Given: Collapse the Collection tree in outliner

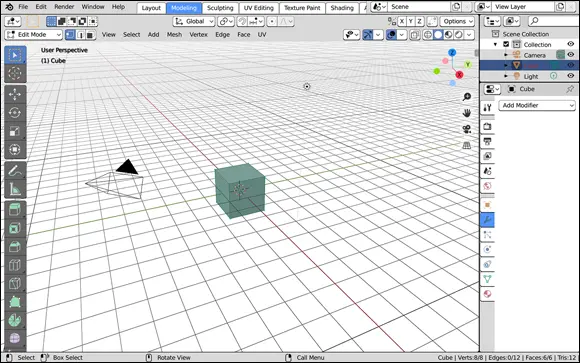Looking at the screenshot, I should [x=496, y=44].
